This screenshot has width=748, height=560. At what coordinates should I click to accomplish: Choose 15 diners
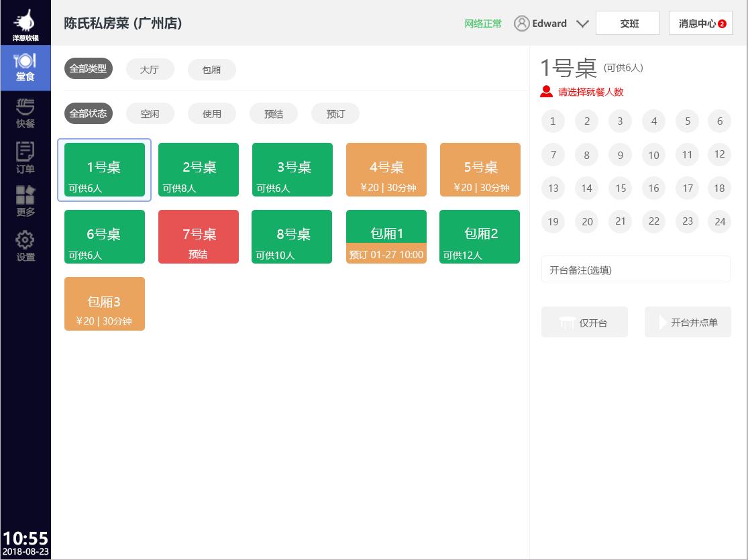pos(620,188)
